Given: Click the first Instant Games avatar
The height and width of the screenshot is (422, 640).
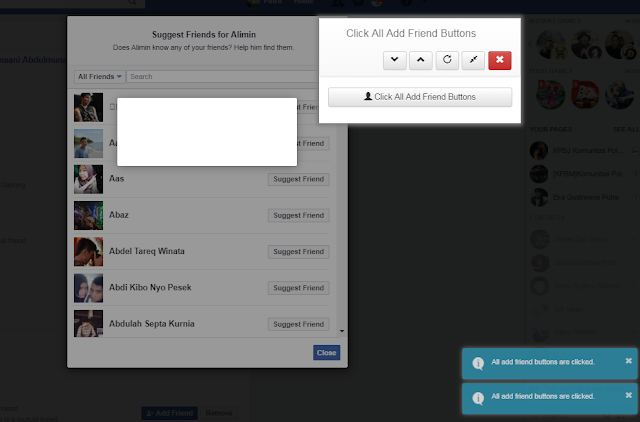Looking at the screenshot, I should [x=551, y=44].
